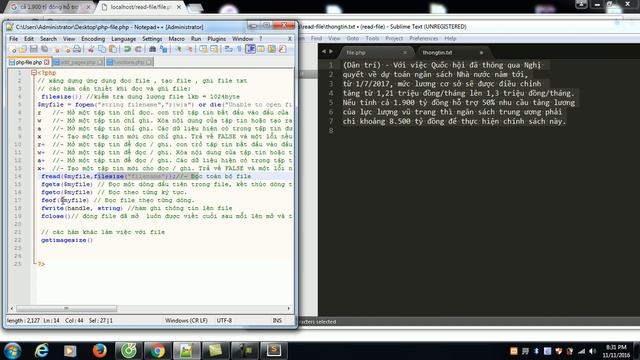The width and height of the screenshot is (640, 360).
Task: Click the getimagesize() line in Notepad++
Action: pyautogui.click(x=67, y=240)
